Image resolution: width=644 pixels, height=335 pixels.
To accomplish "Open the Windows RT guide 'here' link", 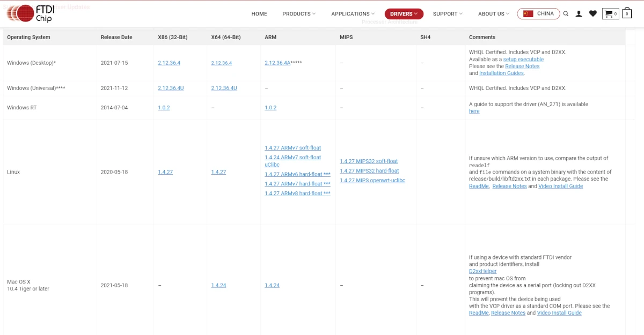I will pos(474,111).
